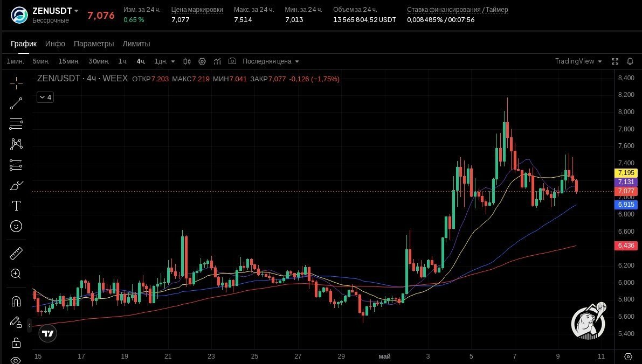Open the indicators button in chart toolbar
Image resolution: width=642 pixels, height=364 pixels.
(217, 61)
